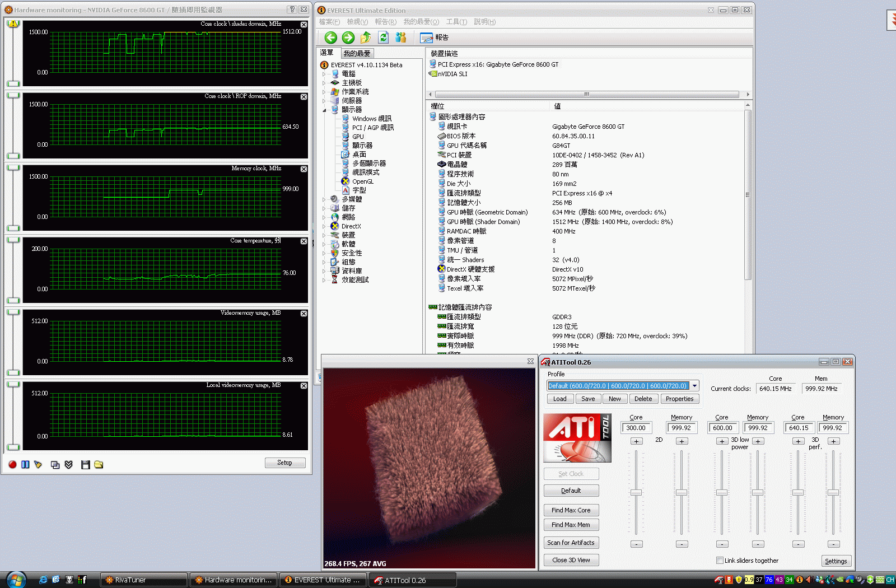The width and height of the screenshot is (896, 588).
Task: Switch to the 選單 menu tab
Action: (327, 53)
